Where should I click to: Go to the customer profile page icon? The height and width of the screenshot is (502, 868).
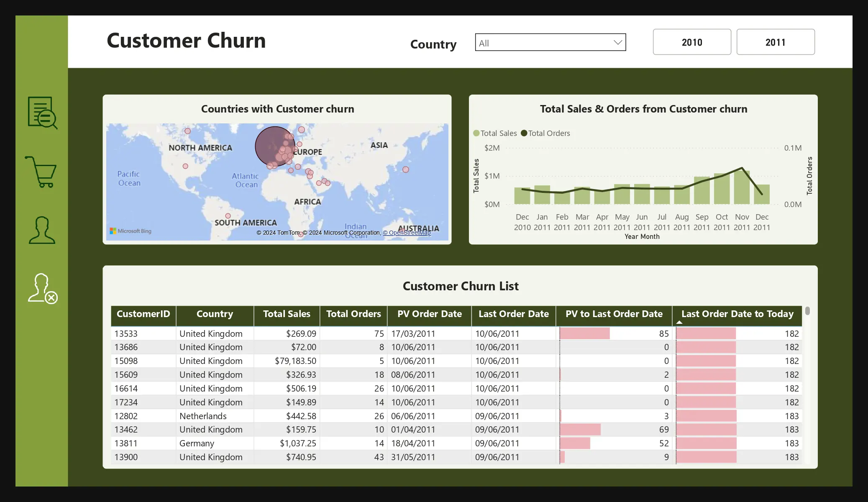tap(41, 230)
